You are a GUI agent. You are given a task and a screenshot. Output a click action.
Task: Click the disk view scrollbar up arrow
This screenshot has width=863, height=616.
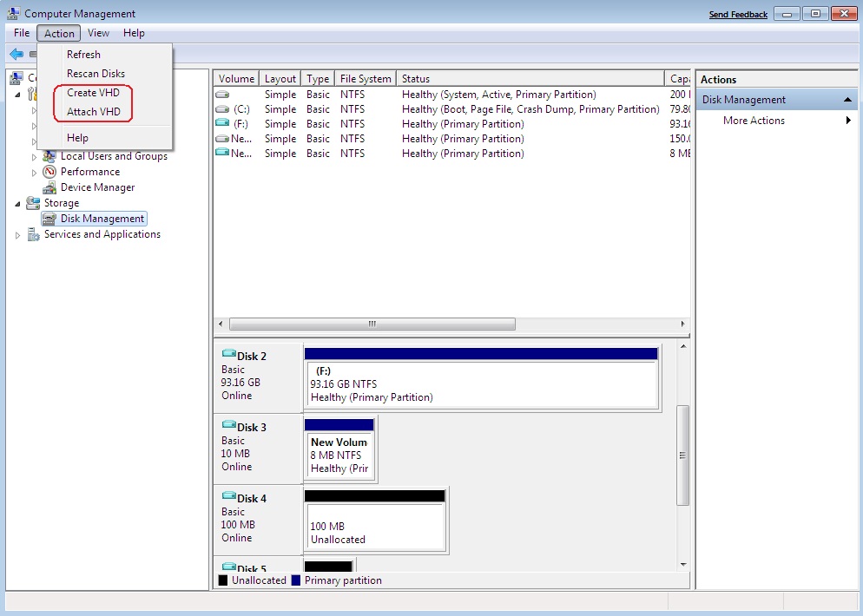tap(683, 346)
